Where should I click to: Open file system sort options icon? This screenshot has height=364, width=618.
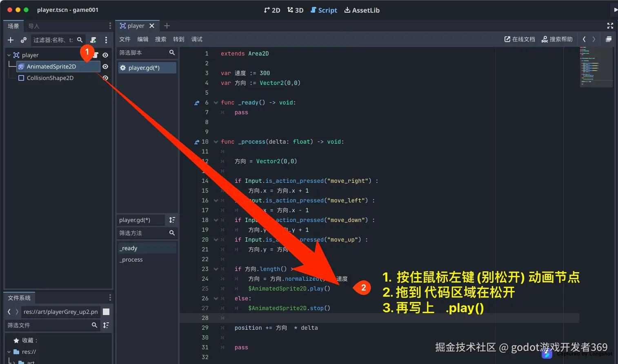coord(106,325)
